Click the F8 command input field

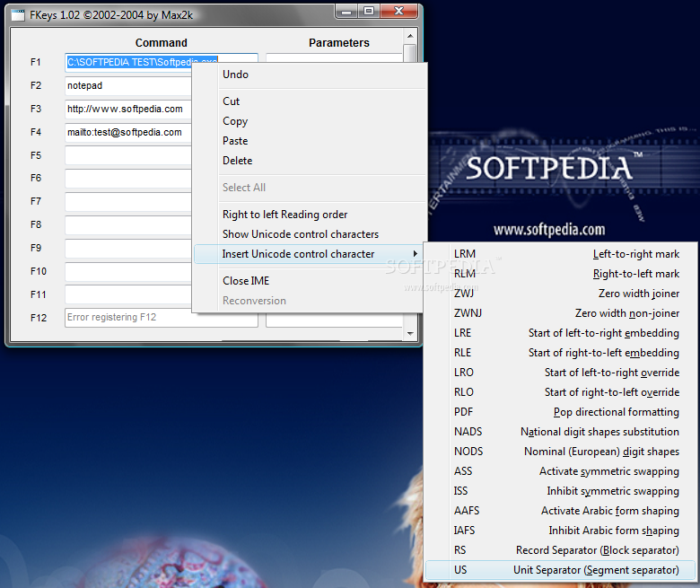(128, 225)
